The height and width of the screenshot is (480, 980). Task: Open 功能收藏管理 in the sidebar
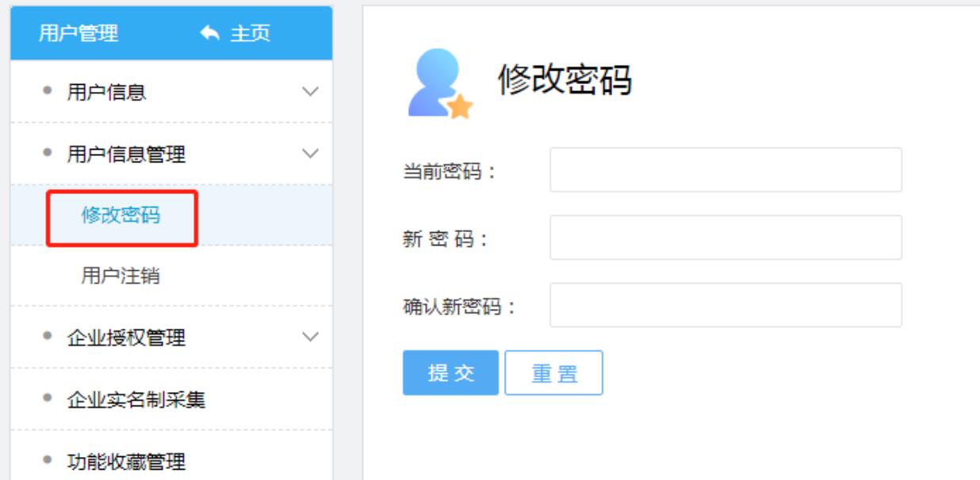126,461
